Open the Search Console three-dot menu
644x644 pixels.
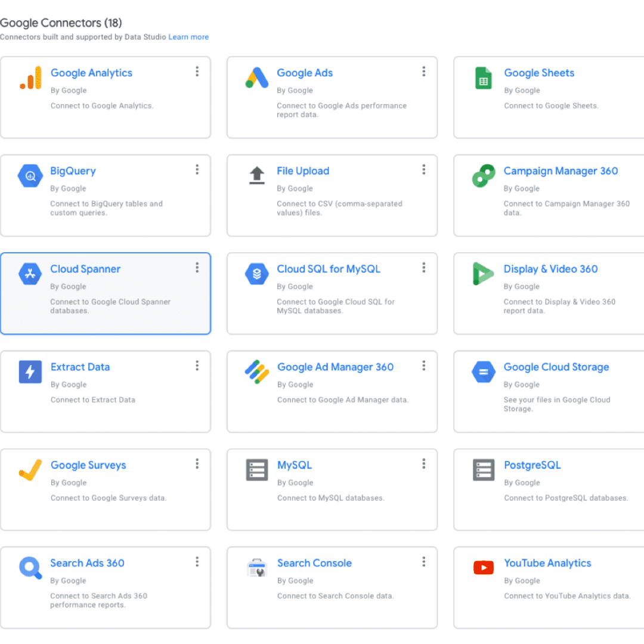click(423, 562)
